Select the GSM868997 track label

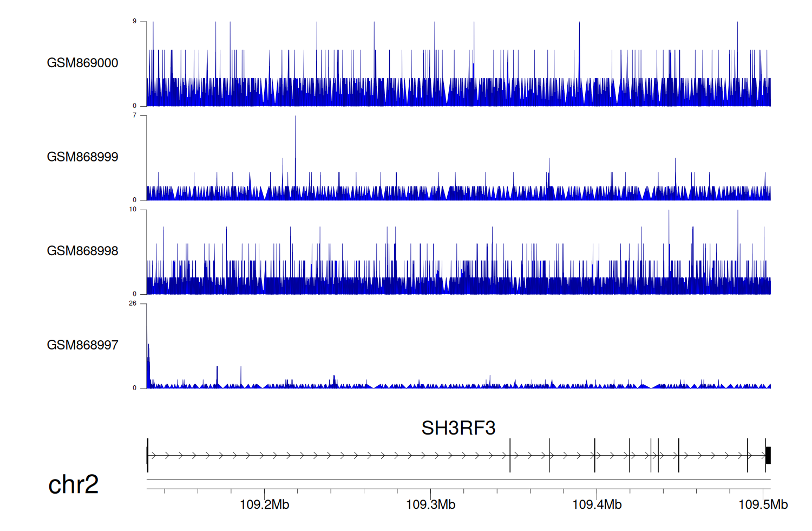click(82, 345)
